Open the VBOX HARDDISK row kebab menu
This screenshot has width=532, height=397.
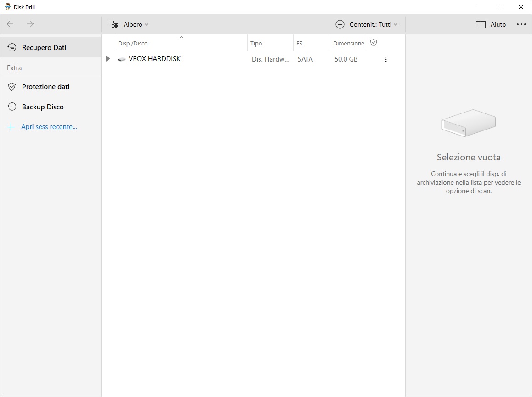tap(386, 59)
